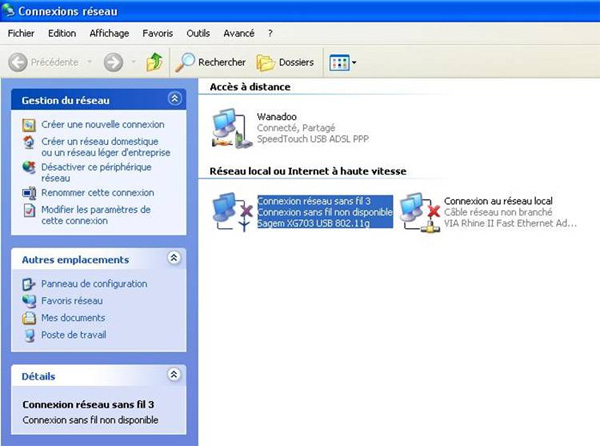Image resolution: width=600 pixels, height=446 pixels.
Task: Click the Accès à distance group header
Action: click(250, 87)
